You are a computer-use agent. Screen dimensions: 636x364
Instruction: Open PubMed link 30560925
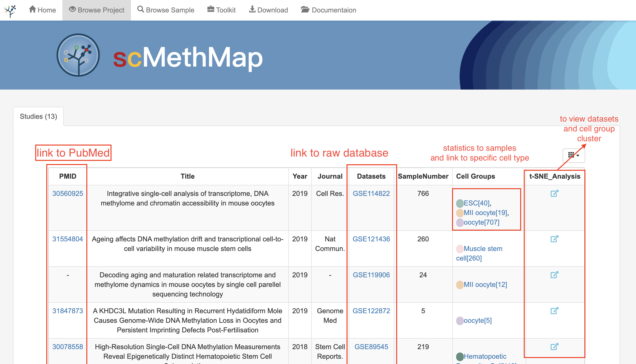(68, 193)
